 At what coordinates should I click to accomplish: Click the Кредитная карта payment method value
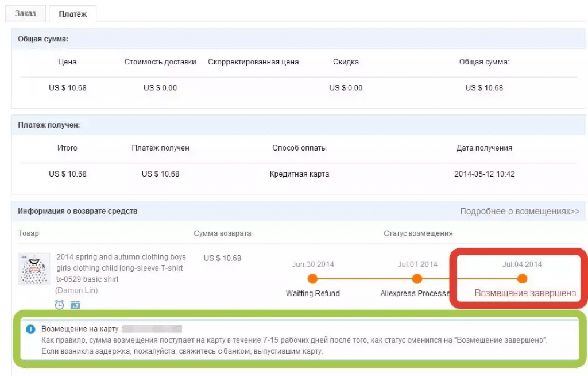pyautogui.click(x=299, y=174)
